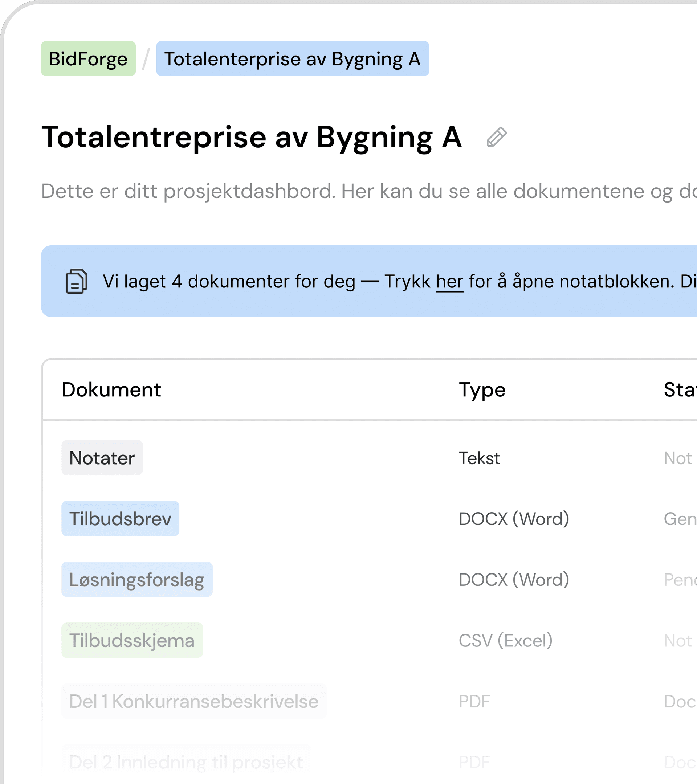
Task: Click the documents icon in blue banner
Action: [77, 281]
